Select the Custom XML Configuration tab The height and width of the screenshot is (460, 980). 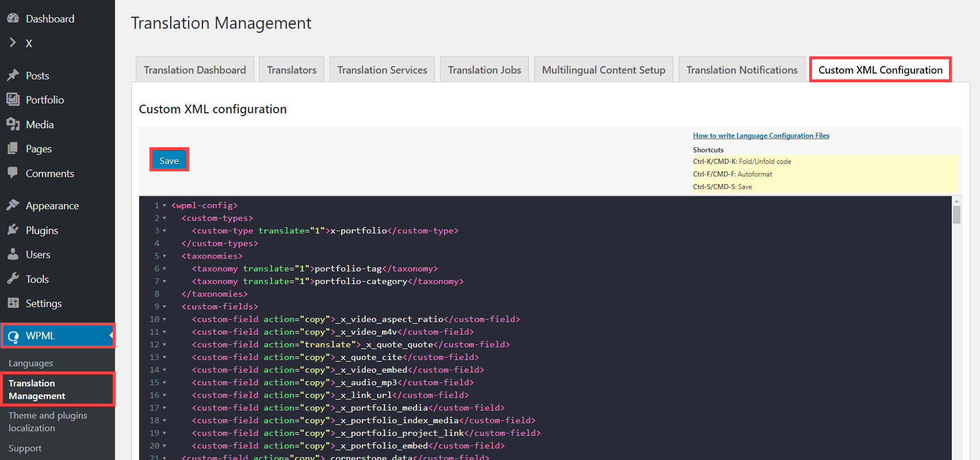point(881,70)
